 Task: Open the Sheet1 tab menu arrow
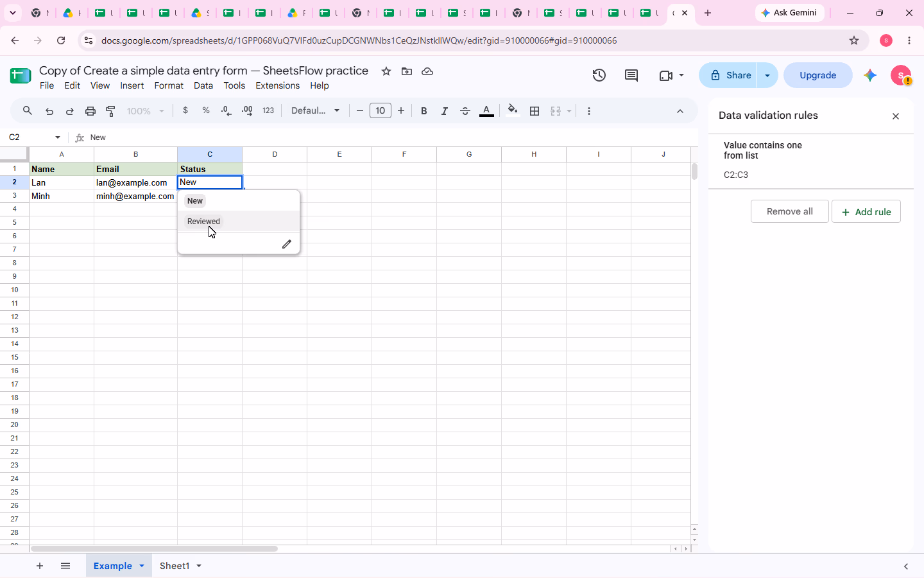point(199,566)
